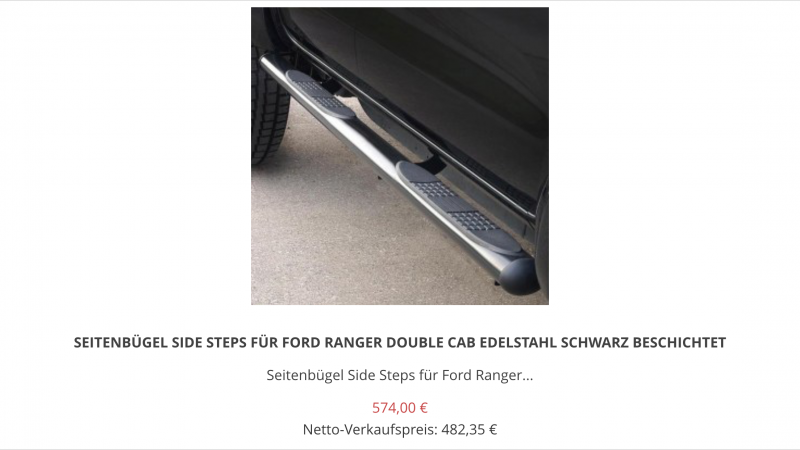This screenshot has width=800, height=450.
Task: Click 'EDELSTAHL' in the product title
Action: click(518, 342)
